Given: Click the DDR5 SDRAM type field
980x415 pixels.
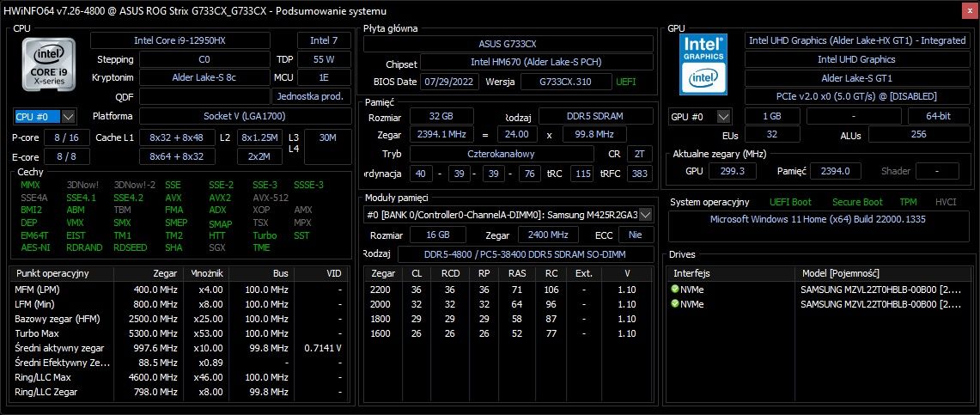Looking at the screenshot, I should tap(595, 116).
